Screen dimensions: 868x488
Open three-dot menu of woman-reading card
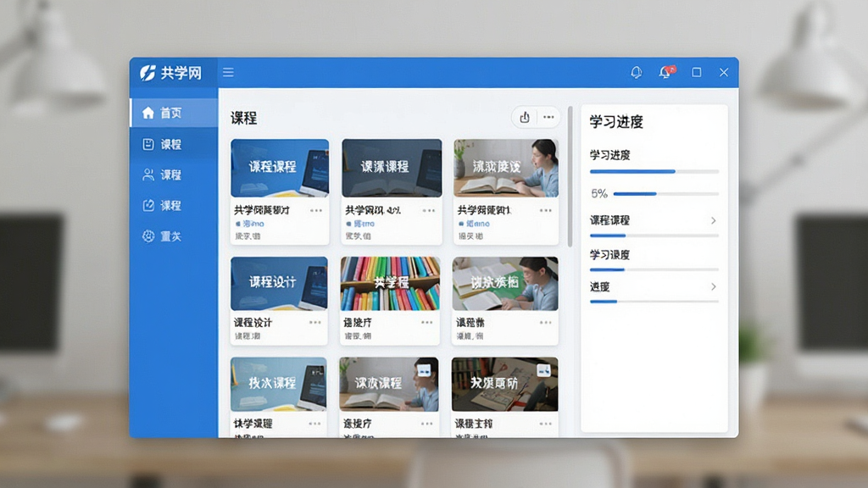(x=545, y=210)
